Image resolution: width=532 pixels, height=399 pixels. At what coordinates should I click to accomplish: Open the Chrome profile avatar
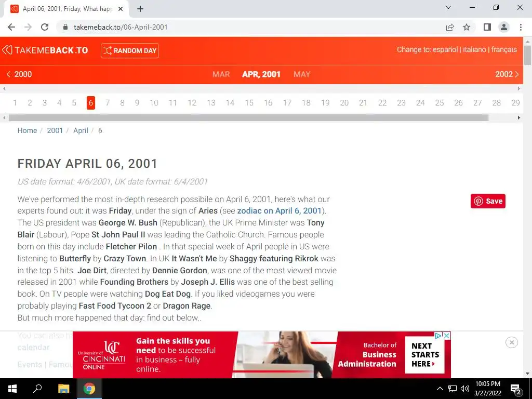[x=504, y=27]
